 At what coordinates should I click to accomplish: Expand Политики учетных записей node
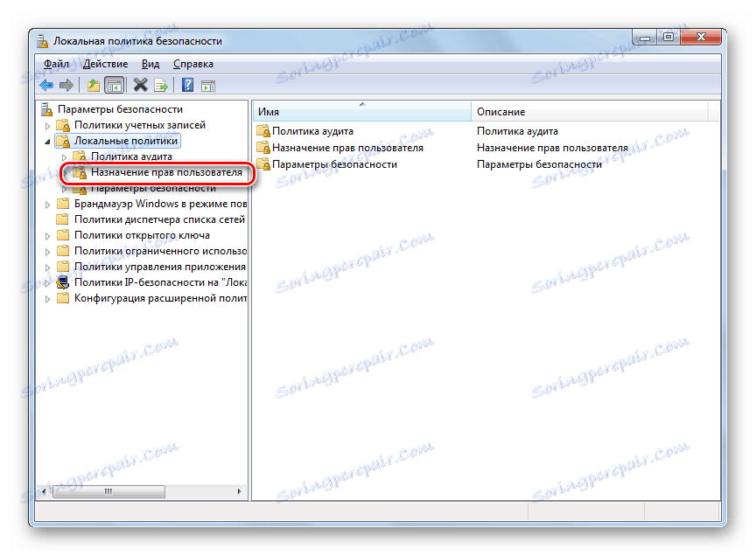click(x=47, y=126)
